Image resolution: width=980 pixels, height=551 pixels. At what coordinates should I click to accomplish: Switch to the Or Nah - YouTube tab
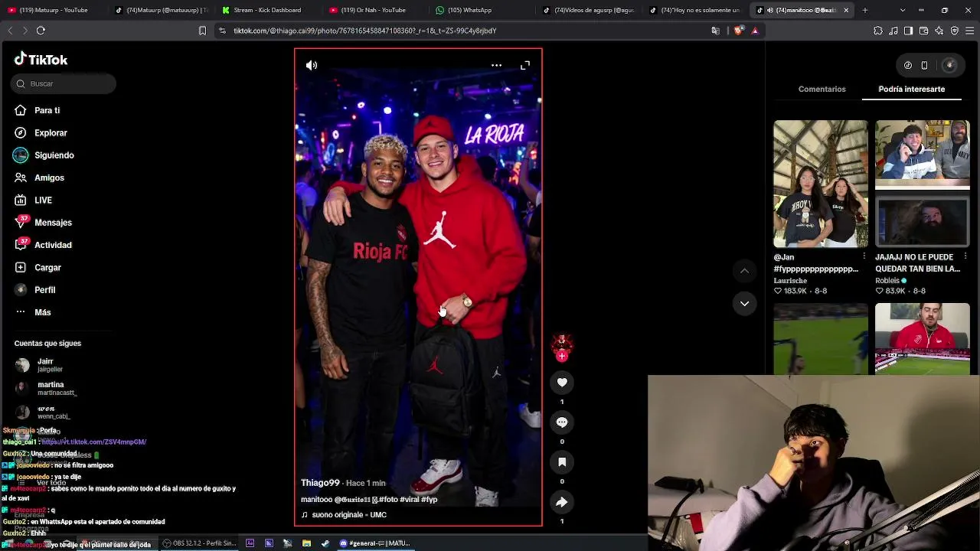[374, 10]
